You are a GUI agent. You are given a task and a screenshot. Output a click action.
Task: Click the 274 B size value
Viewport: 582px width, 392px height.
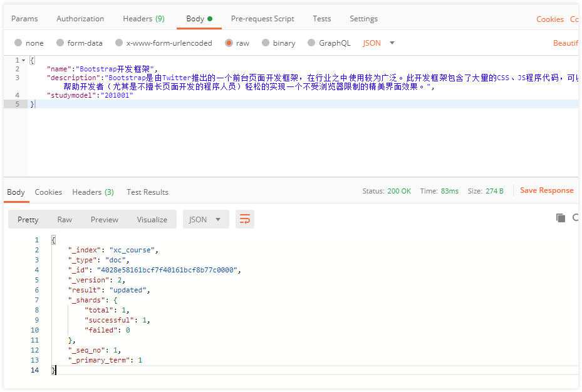click(x=494, y=191)
